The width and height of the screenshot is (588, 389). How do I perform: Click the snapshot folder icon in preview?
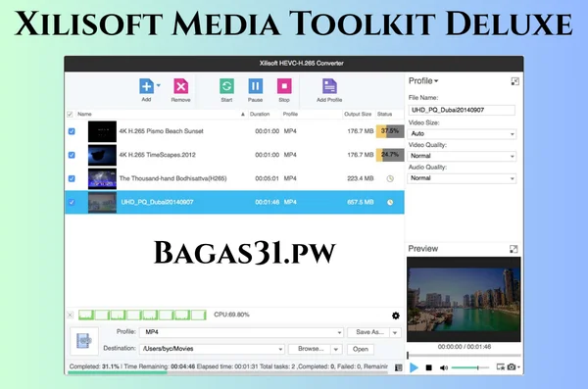point(500,366)
